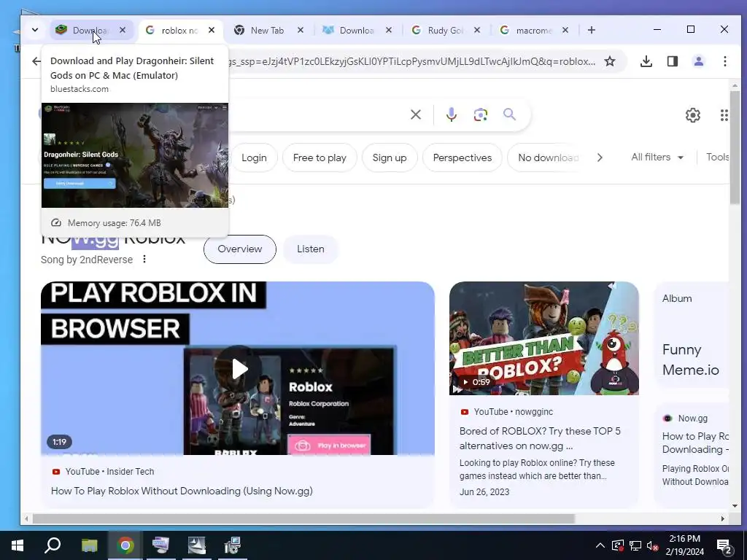Open the macrome search tab
Viewport: 747px width, 560px height.
click(533, 30)
